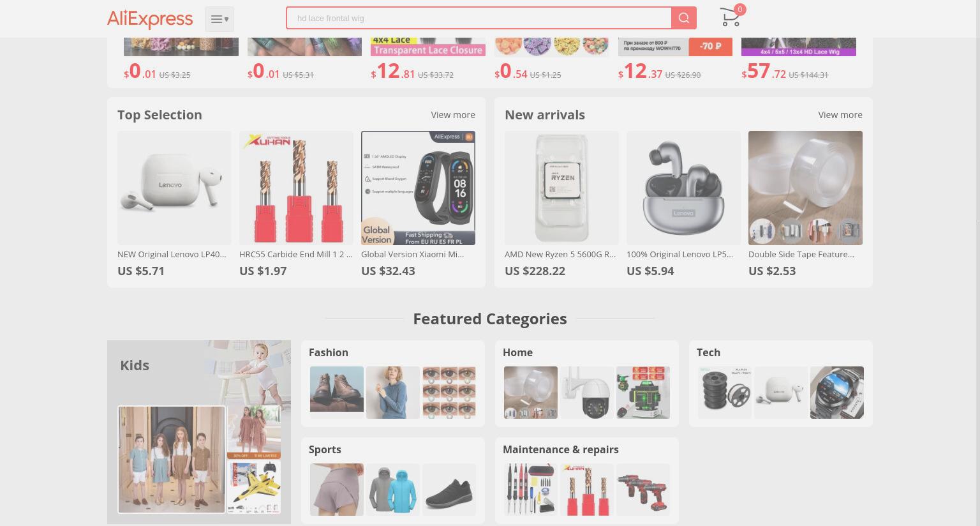Open the shopping cart icon
The image size is (980, 526).
pyautogui.click(x=731, y=17)
